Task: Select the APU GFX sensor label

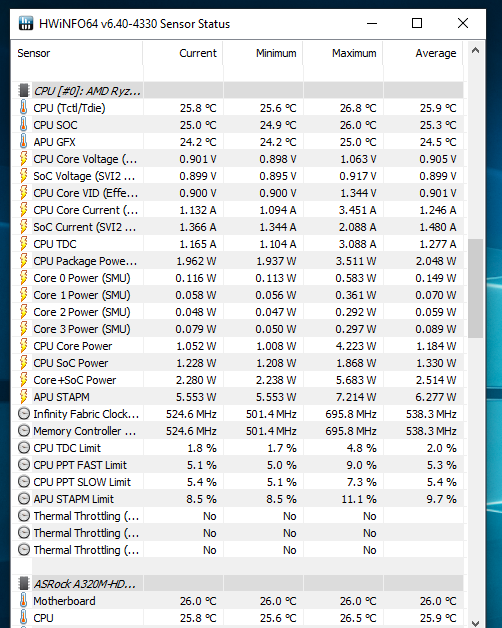Action: pos(54,142)
